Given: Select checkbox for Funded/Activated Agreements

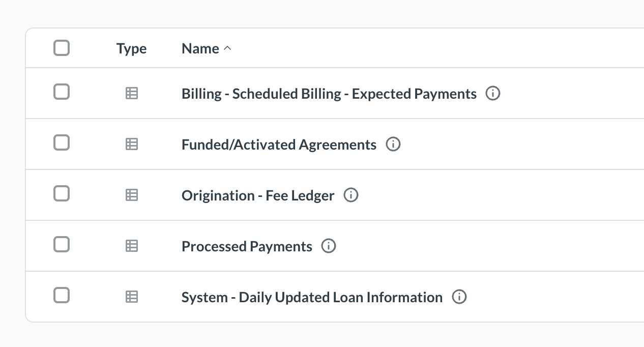Looking at the screenshot, I should click(x=62, y=143).
